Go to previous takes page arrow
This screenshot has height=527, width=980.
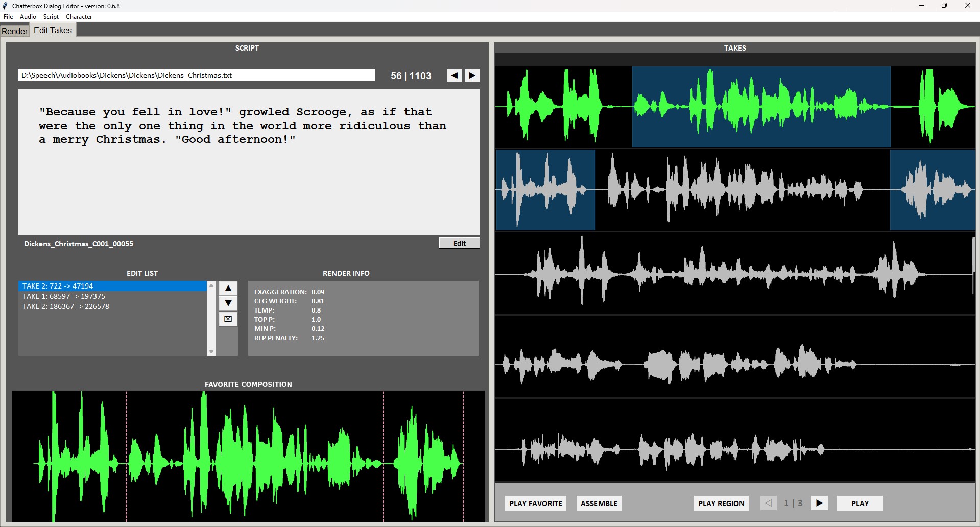(768, 503)
